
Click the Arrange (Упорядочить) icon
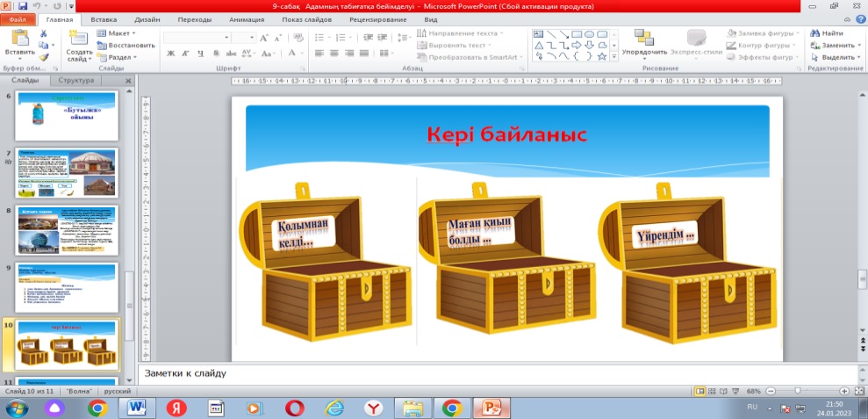[644, 37]
